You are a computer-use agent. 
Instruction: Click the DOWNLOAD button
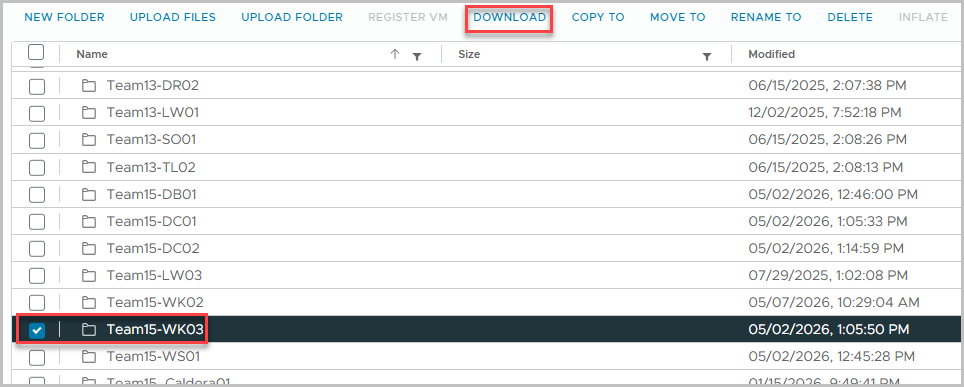click(x=510, y=17)
